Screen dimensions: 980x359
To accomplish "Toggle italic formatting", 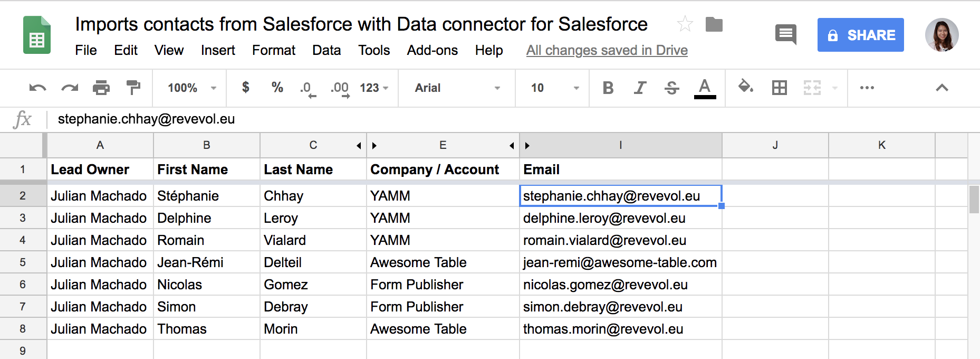I will click(640, 88).
